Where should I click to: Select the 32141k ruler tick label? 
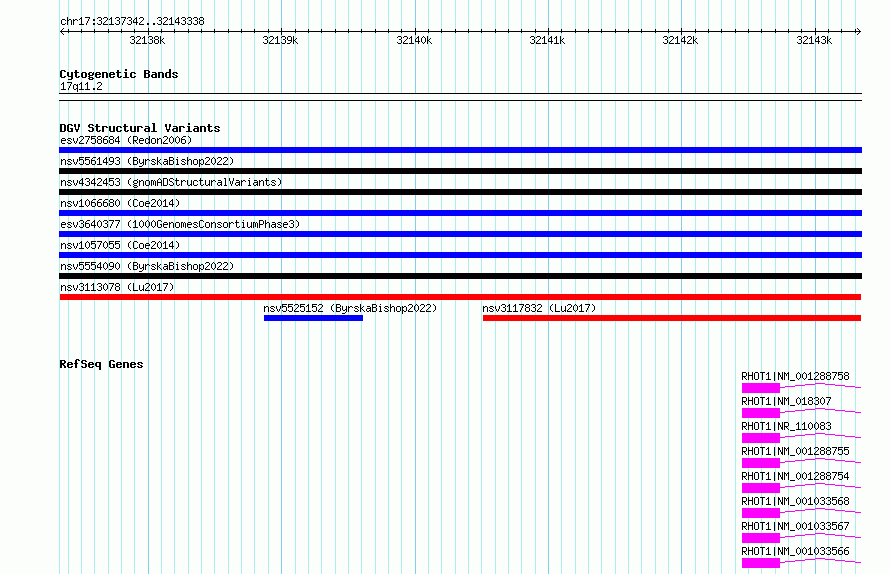click(x=547, y=40)
